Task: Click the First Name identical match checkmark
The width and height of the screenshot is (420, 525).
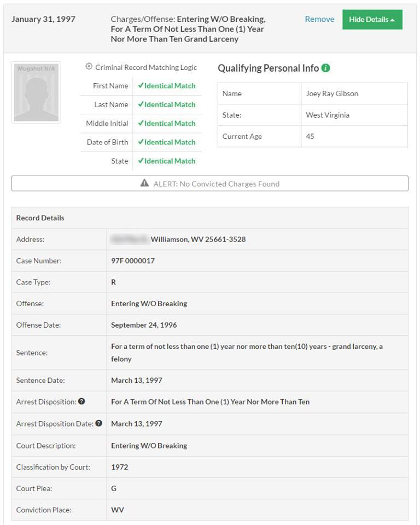Action: point(141,86)
